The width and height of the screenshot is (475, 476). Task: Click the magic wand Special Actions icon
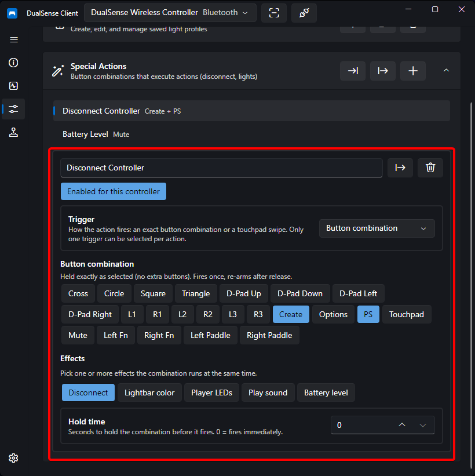coord(58,71)
